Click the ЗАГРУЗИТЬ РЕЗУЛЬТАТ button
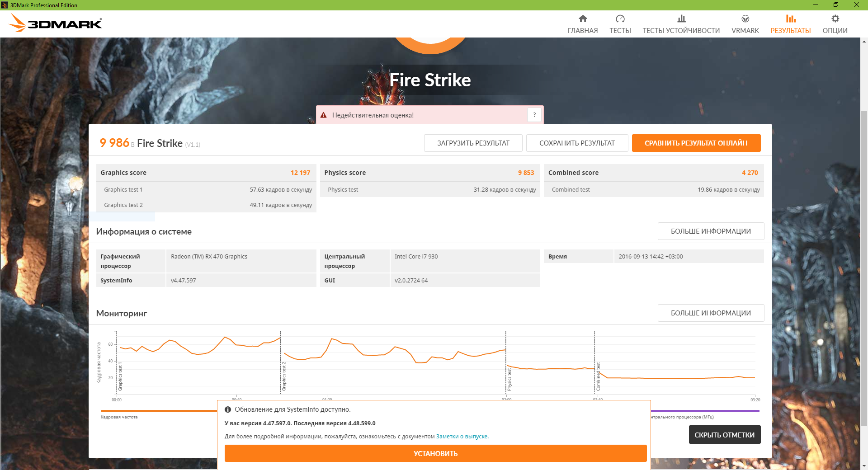The height and width of the screenshot is (470, 868). click(473, 143)
